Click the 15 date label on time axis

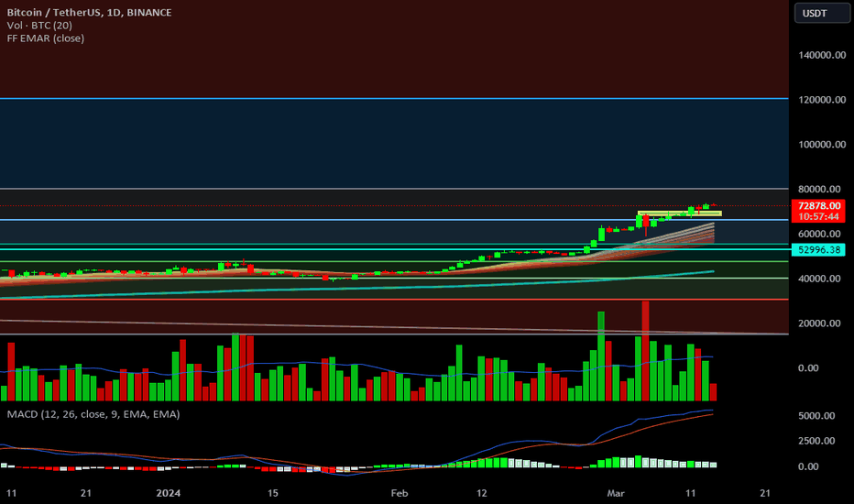click(273, 493)
